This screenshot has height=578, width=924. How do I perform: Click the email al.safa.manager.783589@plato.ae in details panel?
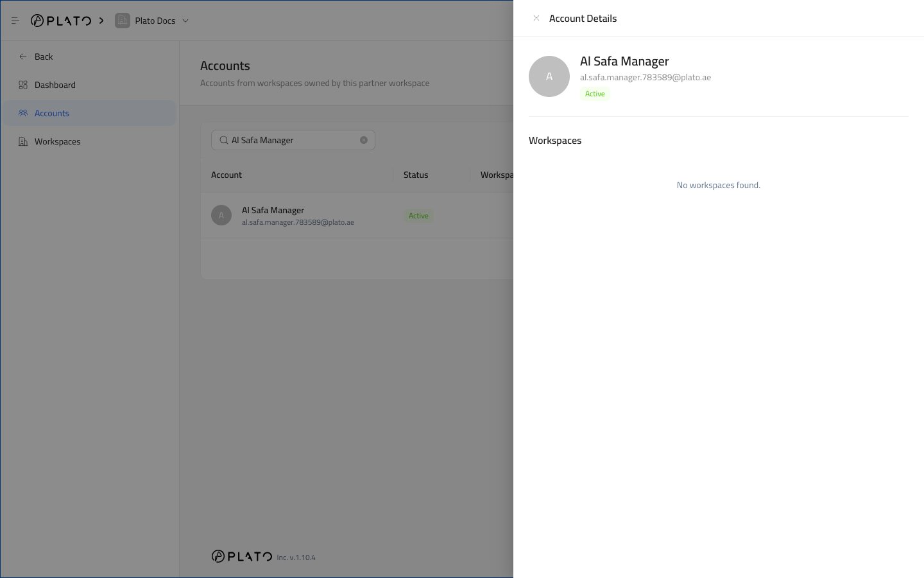pos(646,77)
